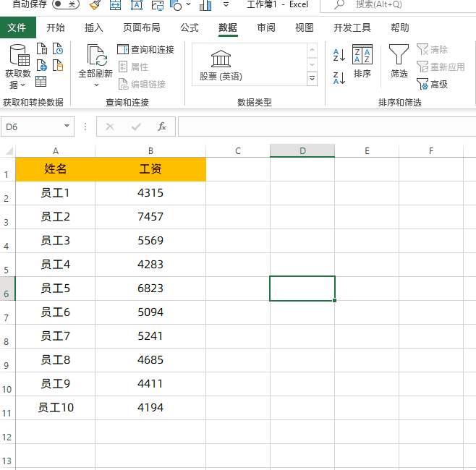Open the 帮助 Help tab
476x470 pixels.
tap(399, 27)
